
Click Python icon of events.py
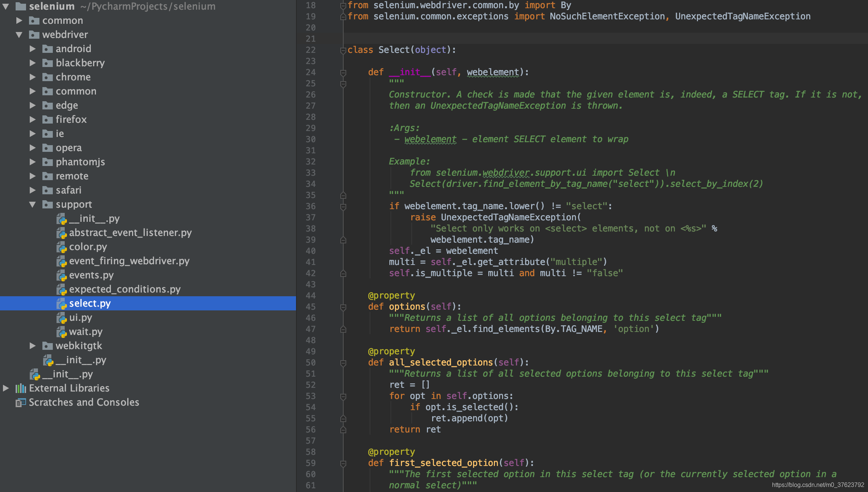pyautogui.click(x=62, y=275)
